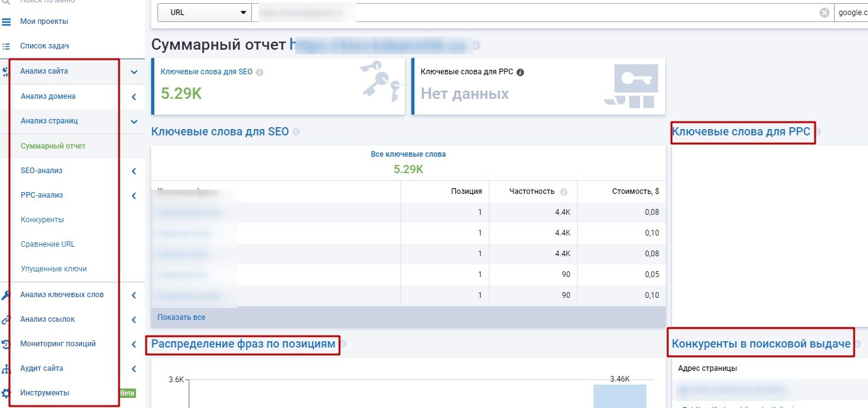Viewport: 868px width, 408px height.
Task: Click the site audit sitemap icon
Action: tap(6, 369)
